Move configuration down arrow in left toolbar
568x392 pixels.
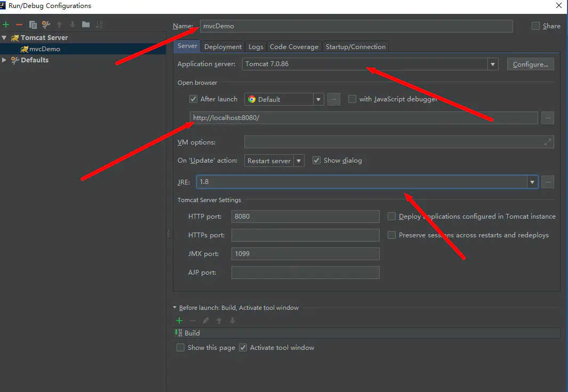click(73, 25)
